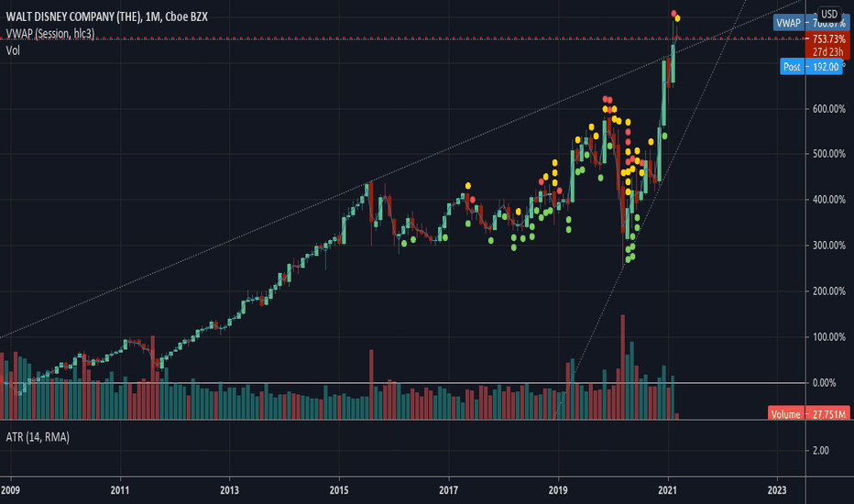Screen dimensions: 854x504
Task: Click the 400.00% price axis label
Action: pyautogui.click(x=829, y=200)
